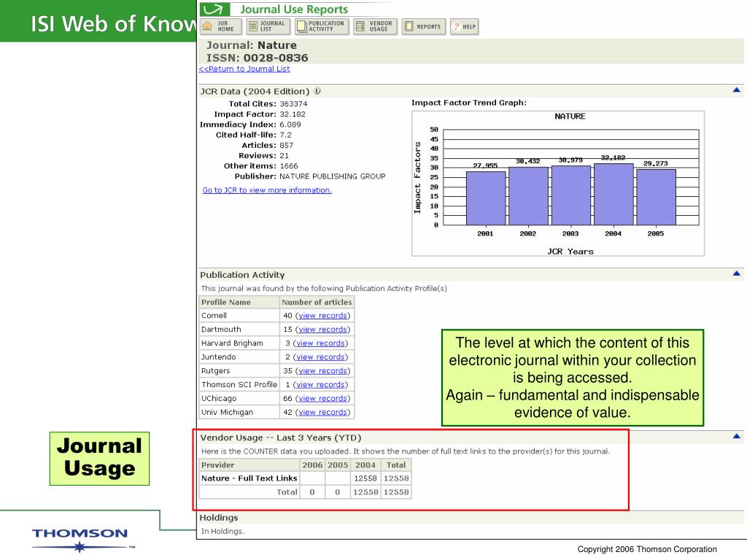Select the Immediacy Index value 6.089

[x=290, y=125]
